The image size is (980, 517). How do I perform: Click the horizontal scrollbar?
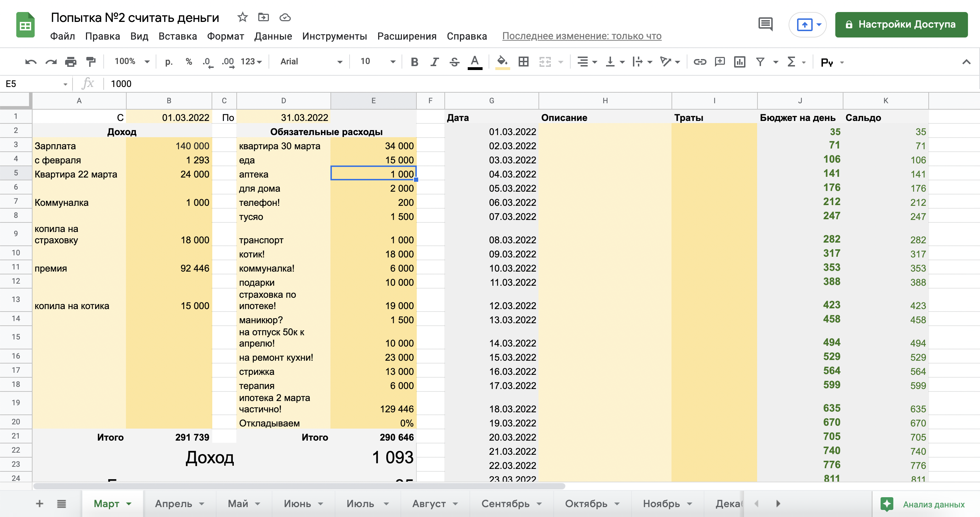pos(299,486)
